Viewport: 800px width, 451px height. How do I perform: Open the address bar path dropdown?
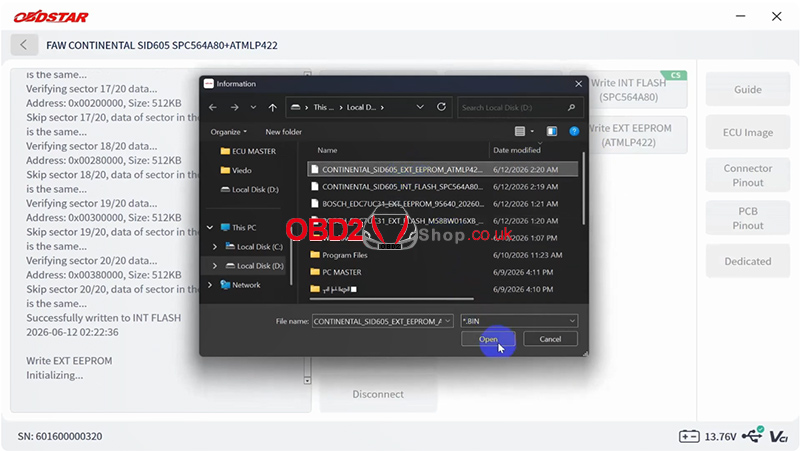click(x=420, y=107)
